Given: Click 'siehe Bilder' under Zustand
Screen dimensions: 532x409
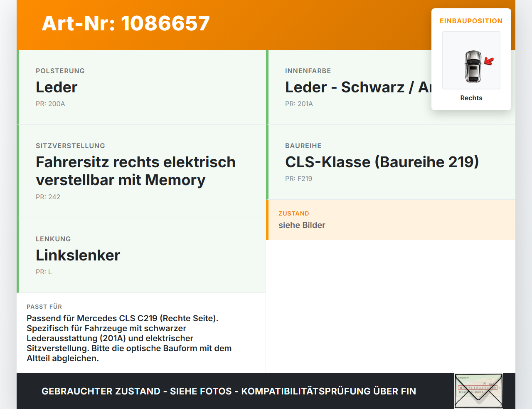Looking at the screenshot, I should 302,225.
